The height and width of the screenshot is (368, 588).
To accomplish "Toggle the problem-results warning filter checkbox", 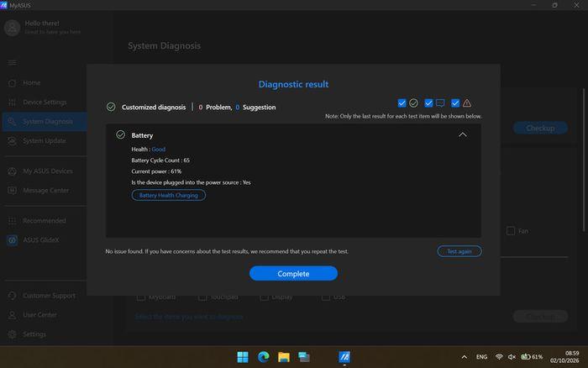I will (x=455, y=103).
